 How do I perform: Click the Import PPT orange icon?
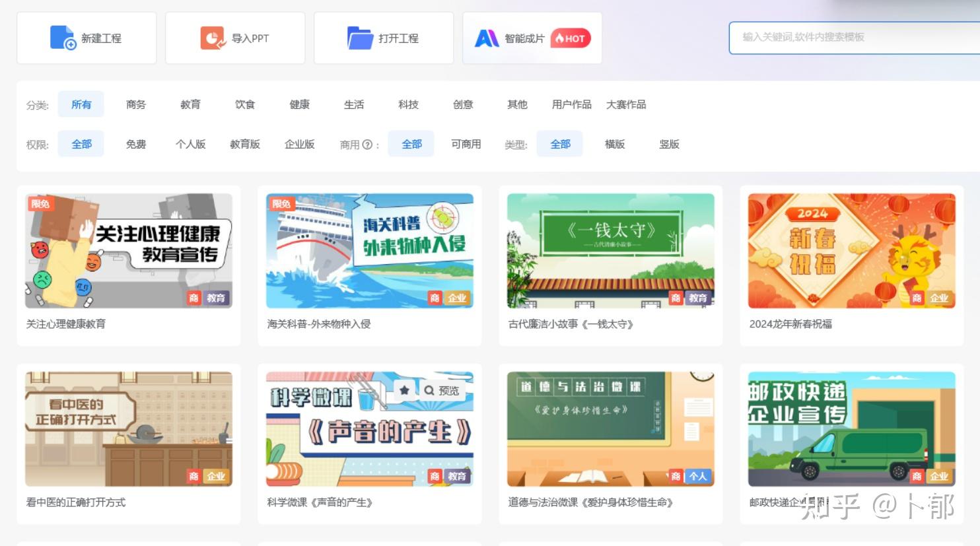(x=213, y=38)
